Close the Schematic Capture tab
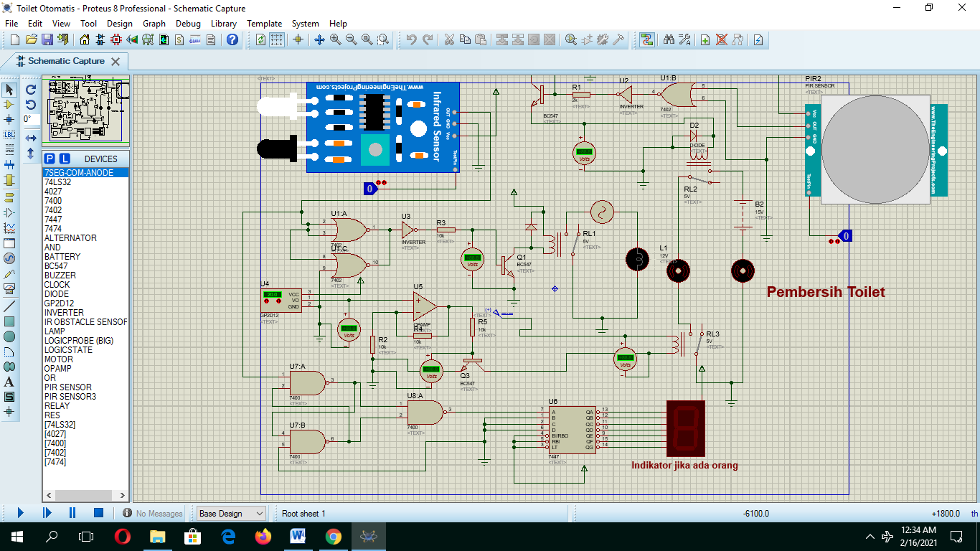Image resolution: width=980 pixels, height=551 pixels. [x=115, y=62]
